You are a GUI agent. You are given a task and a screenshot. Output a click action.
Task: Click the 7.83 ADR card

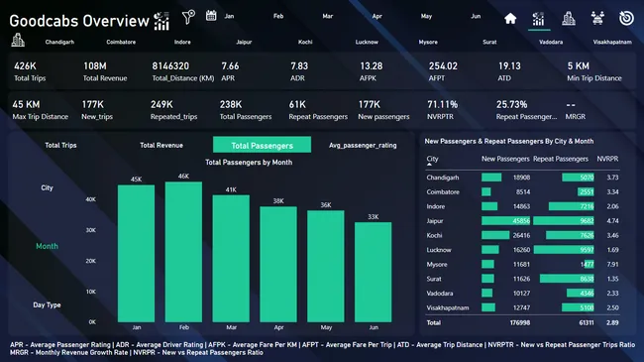click(299, 71)
